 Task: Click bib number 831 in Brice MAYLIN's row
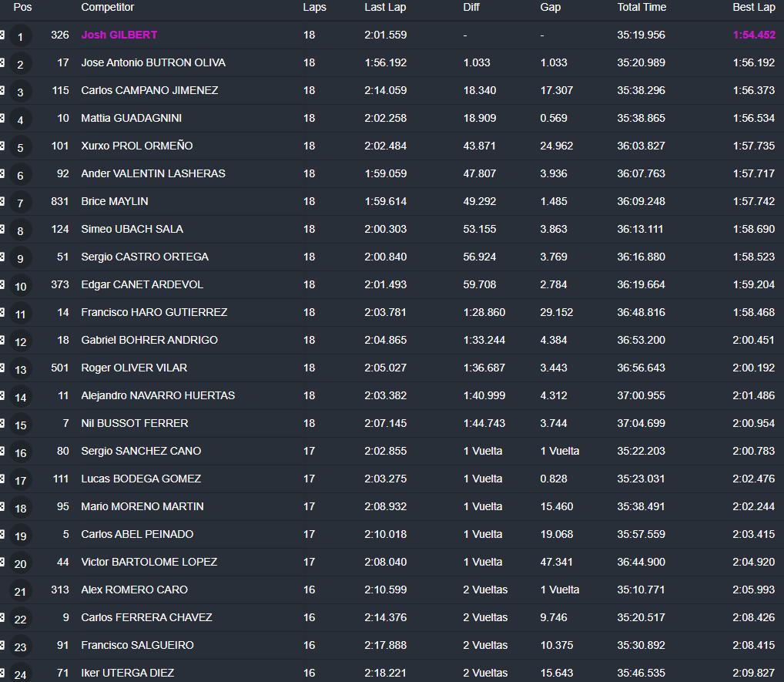pyautogui.click(x=59, y=201)
